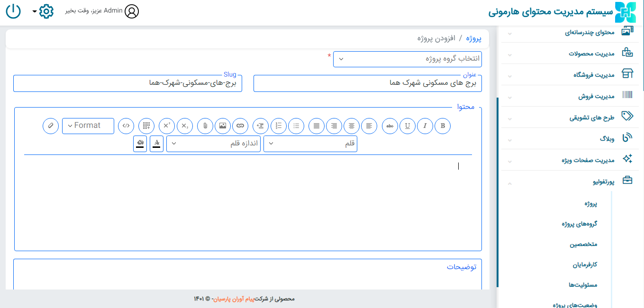
Task: Insert a table with the grid icon
Action: coord(147,126)
